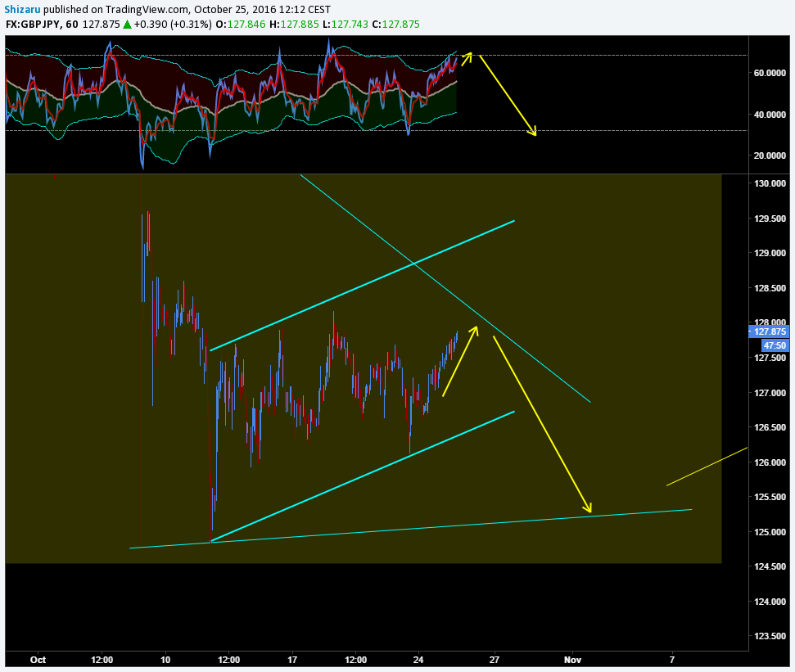Click the TradingView.com publication text
This screenshot has height=672, width=795.
(147, 10)
